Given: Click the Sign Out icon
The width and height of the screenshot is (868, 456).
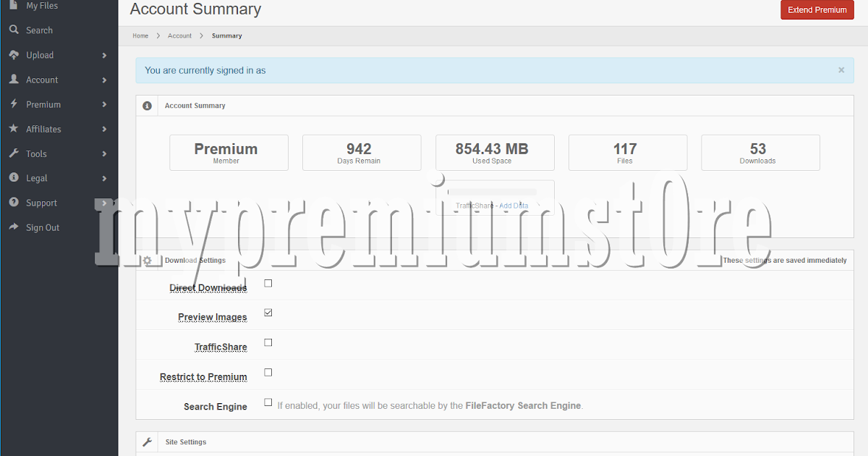Looking at the screenshot, I should coord(14,227).
